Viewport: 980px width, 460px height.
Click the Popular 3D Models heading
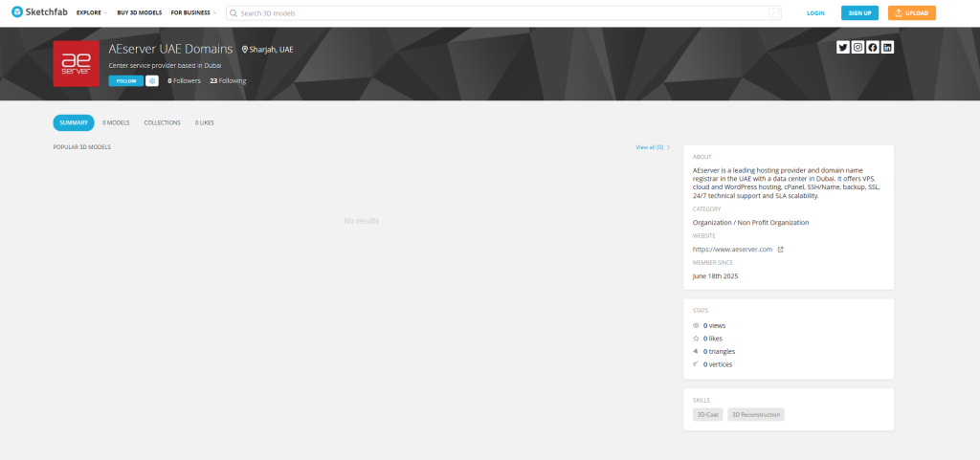[82, 147]
